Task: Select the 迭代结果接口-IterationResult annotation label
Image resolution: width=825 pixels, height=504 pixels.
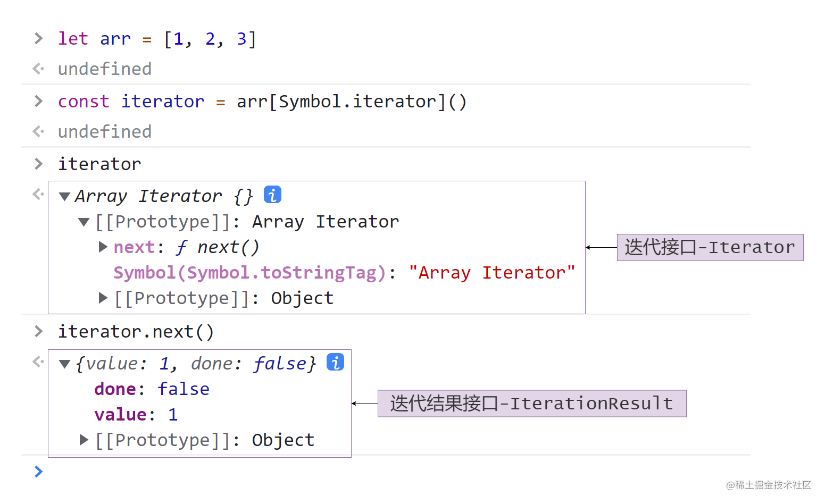Action: 531,403
